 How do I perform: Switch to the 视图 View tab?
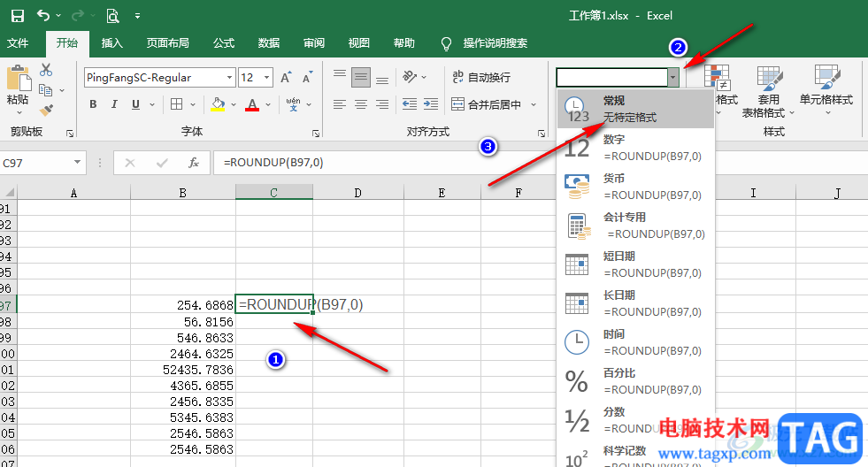pos(358,43)
